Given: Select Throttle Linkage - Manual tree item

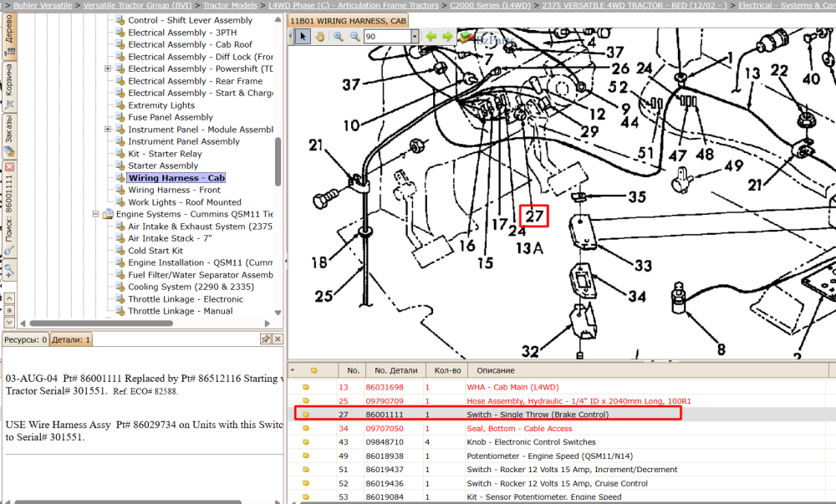Looking at the screenshot, I should click(x=181, y=311).
